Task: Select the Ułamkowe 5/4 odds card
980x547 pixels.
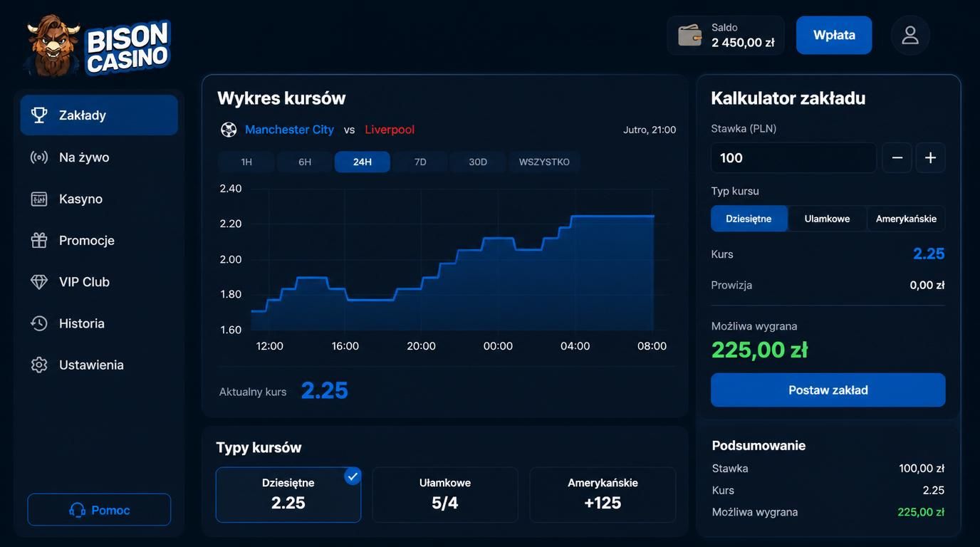Action: (445, 495)
